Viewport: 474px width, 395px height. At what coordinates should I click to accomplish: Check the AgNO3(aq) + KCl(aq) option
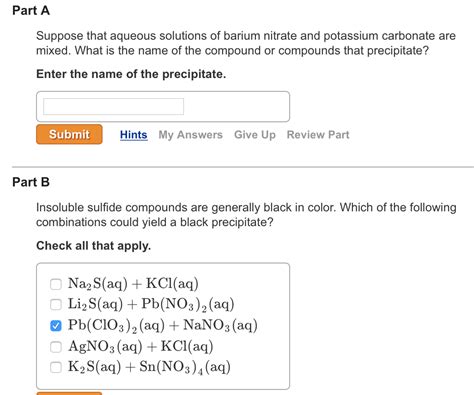click(56, 347)
